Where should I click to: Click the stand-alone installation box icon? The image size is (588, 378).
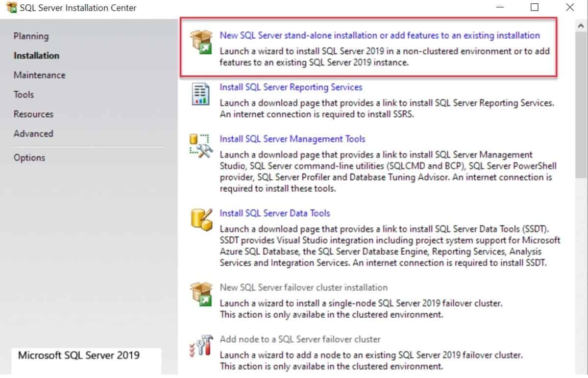[x=201, y=42]
